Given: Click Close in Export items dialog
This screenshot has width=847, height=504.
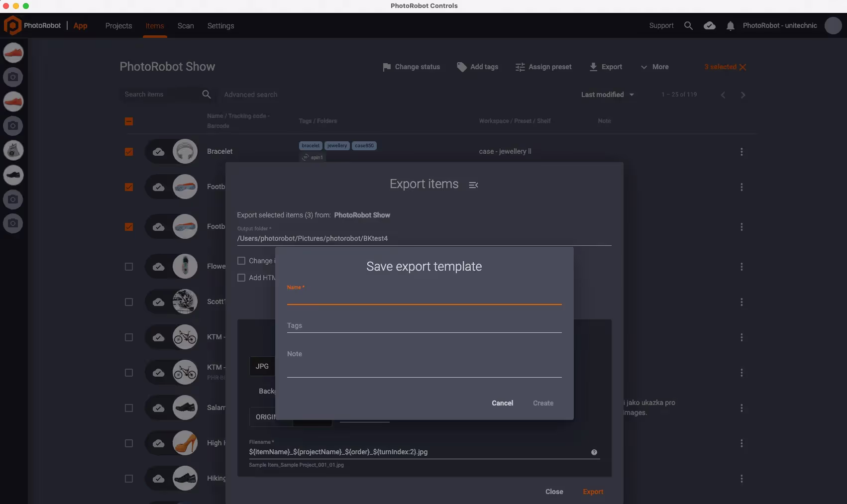Looking at the screenshot, I should point(554,492).
